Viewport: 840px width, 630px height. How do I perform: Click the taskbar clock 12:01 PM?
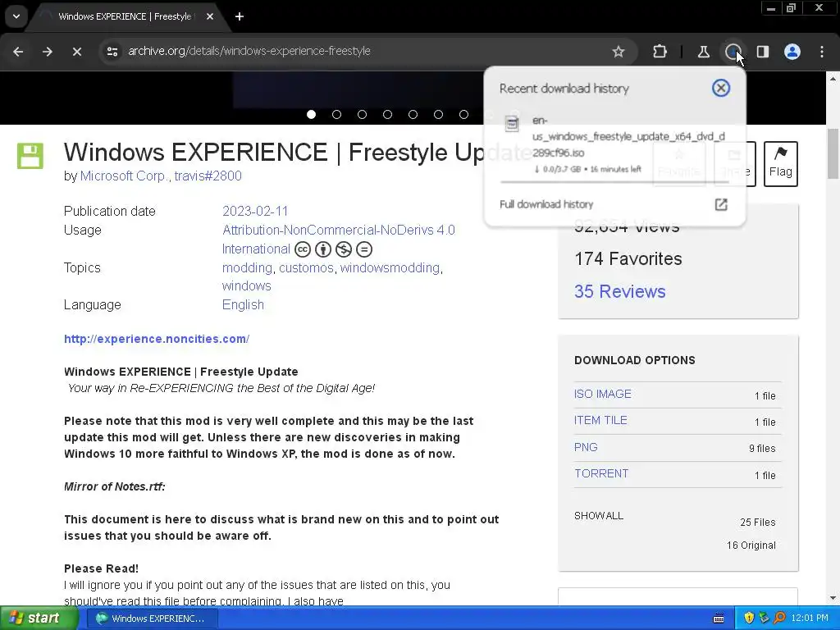[810, 619]
